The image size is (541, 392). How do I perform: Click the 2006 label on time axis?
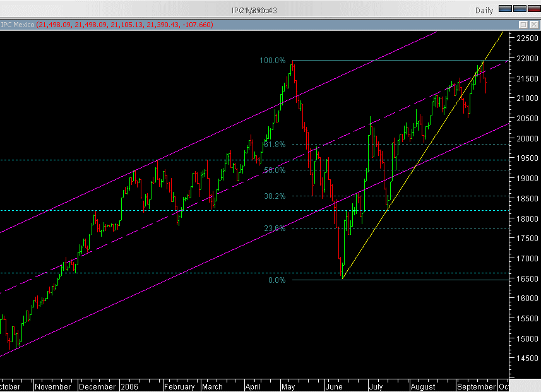(129, 386)
